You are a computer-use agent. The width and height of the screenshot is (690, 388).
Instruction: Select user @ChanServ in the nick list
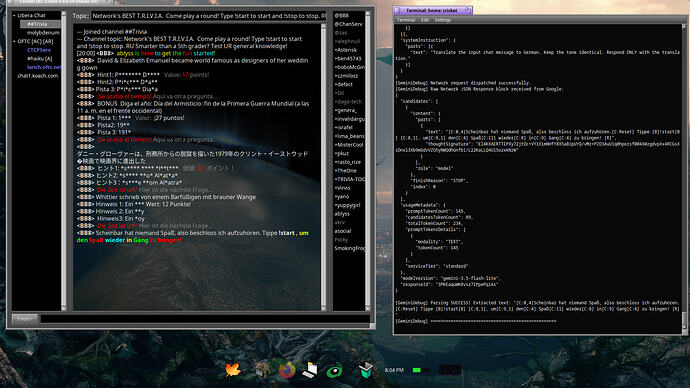coord(349,24)
